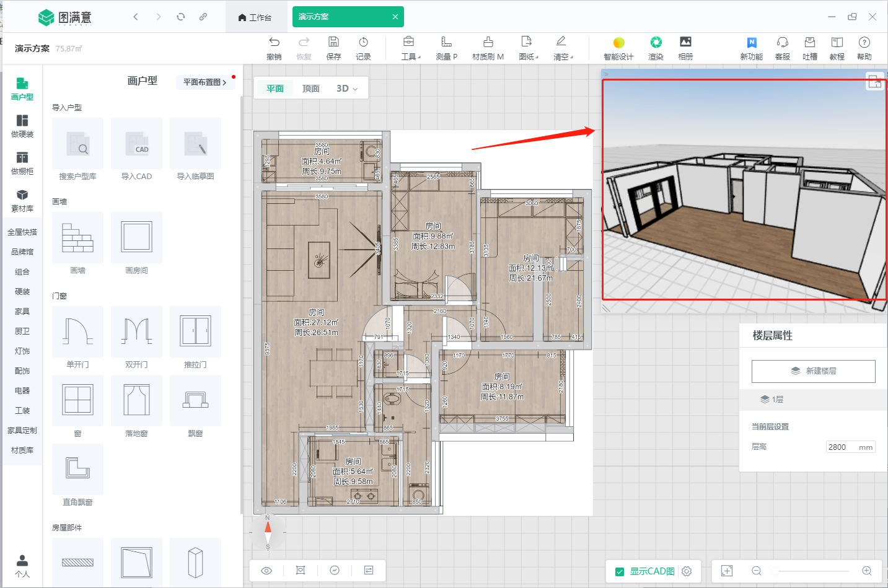Open 家具定制 category

[x=22, y=431]
